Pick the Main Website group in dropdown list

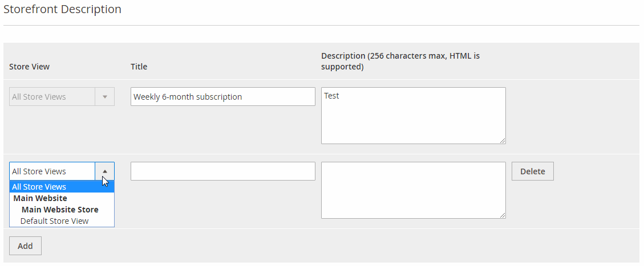40,198
